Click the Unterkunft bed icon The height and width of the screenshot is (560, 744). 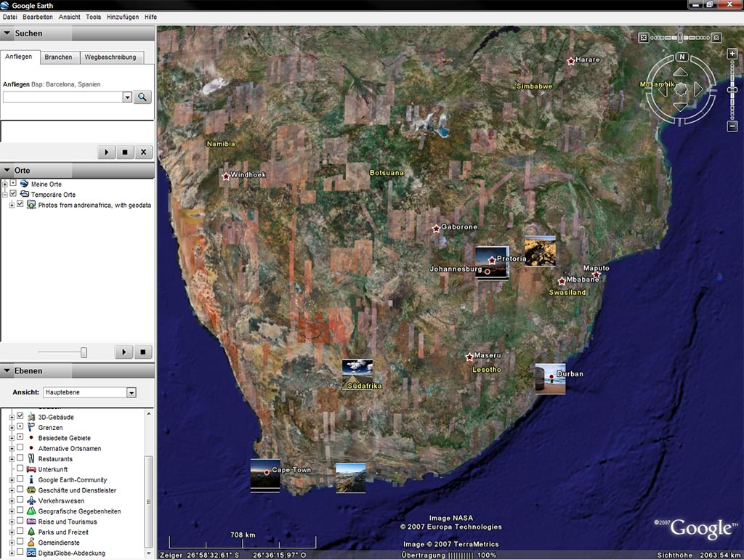(31, 469)
